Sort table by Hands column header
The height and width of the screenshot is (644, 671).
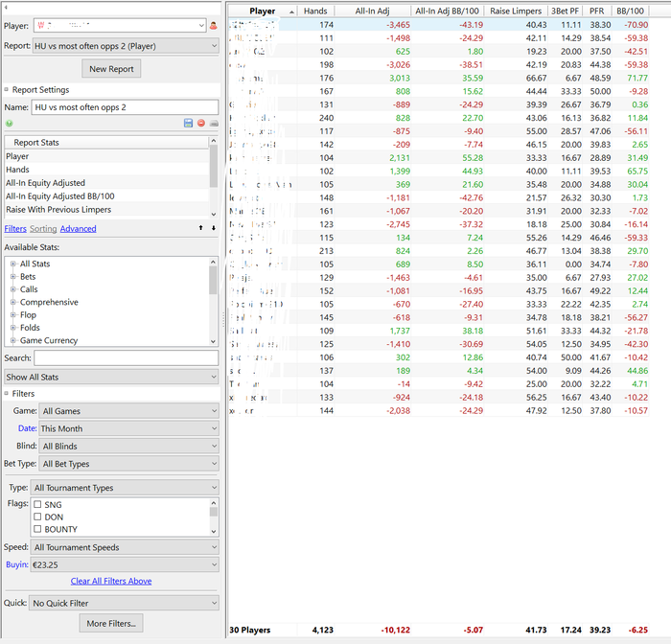click(x=315, y=11)
